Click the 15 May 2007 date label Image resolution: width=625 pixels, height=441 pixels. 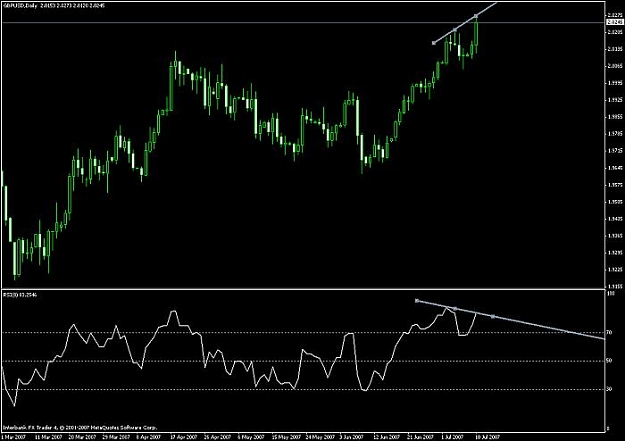[286, 437]
